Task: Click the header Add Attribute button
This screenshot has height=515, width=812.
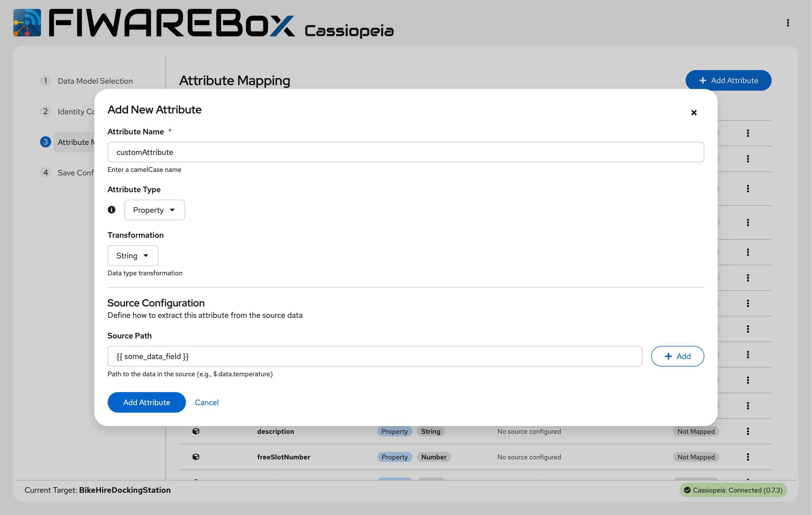Action: coord(728,80)
